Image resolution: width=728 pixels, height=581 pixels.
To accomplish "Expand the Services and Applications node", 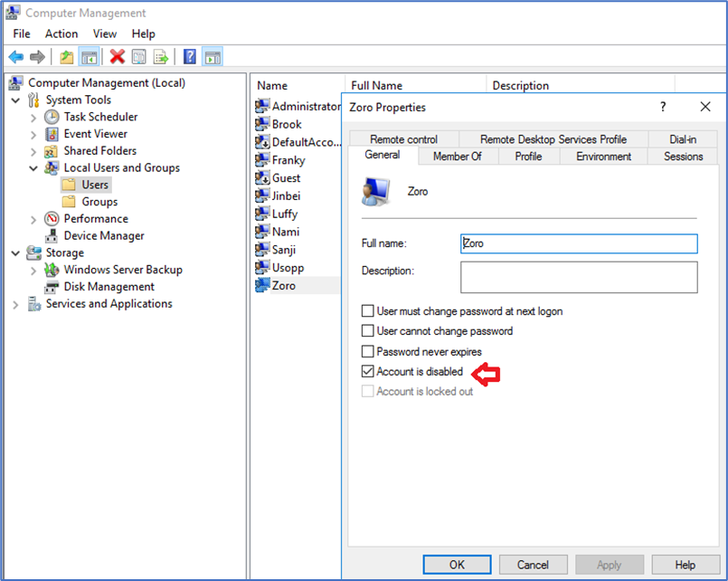I will (x=16, y=305).
